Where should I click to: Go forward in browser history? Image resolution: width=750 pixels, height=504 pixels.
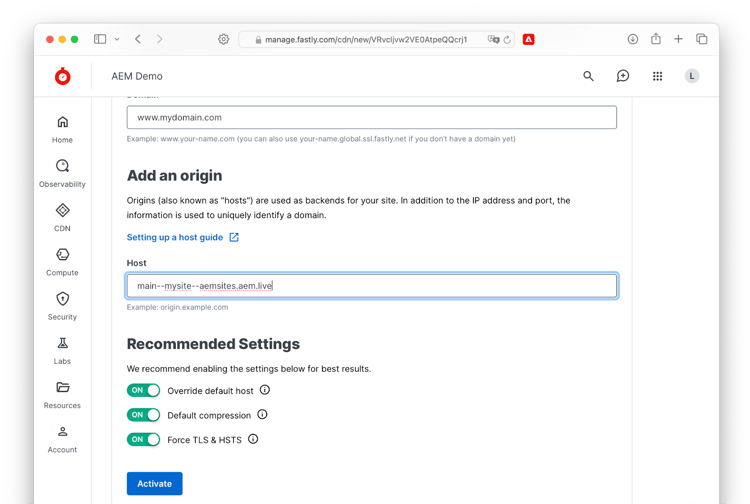(159, 39)
